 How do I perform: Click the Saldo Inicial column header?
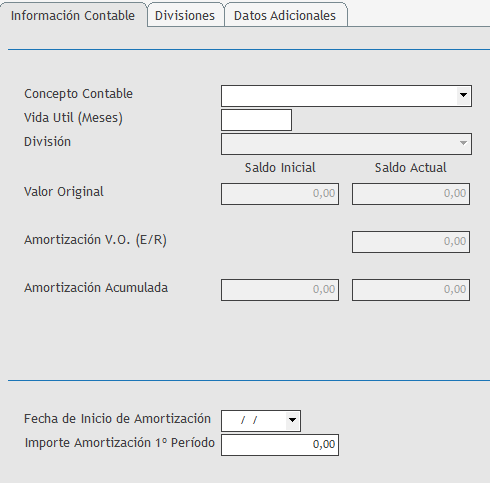[280, 167]
